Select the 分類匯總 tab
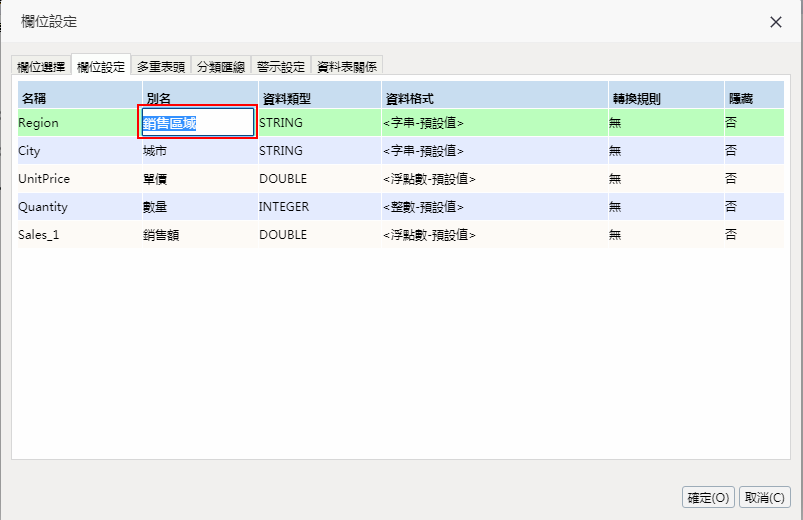803x520 pixels. 220,67
